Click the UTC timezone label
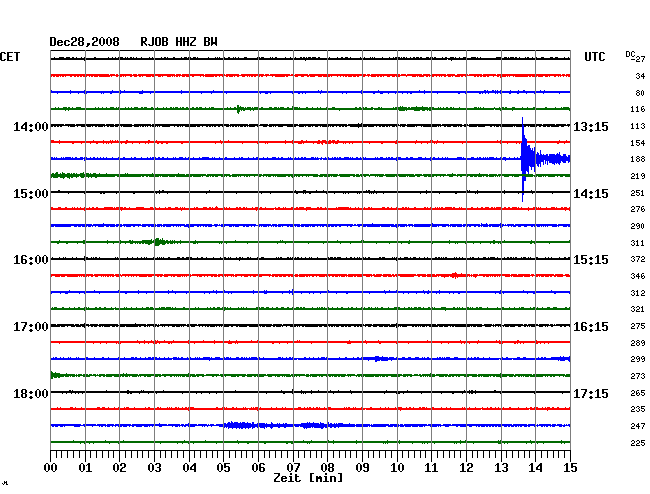The width and height of the screenshot is (650, 494). coord(594,57)
